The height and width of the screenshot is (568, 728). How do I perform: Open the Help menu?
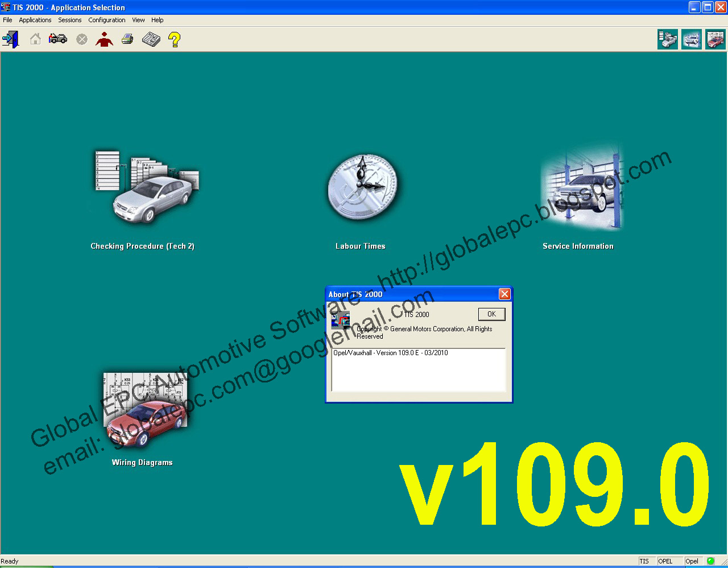(158, 20)
